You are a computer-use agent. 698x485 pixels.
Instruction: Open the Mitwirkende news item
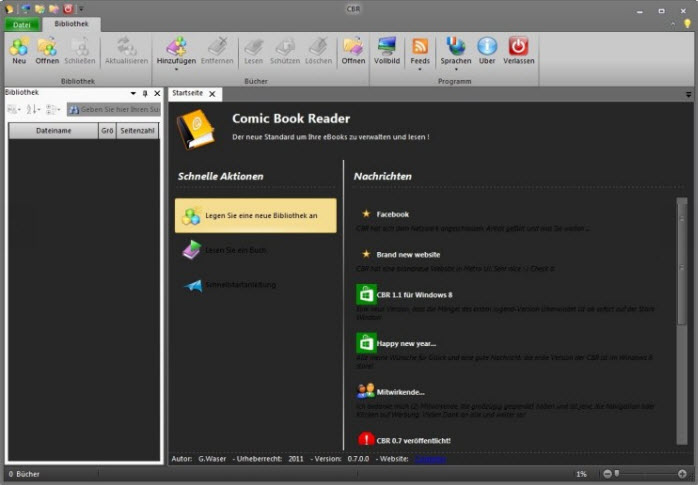[400, 392]
